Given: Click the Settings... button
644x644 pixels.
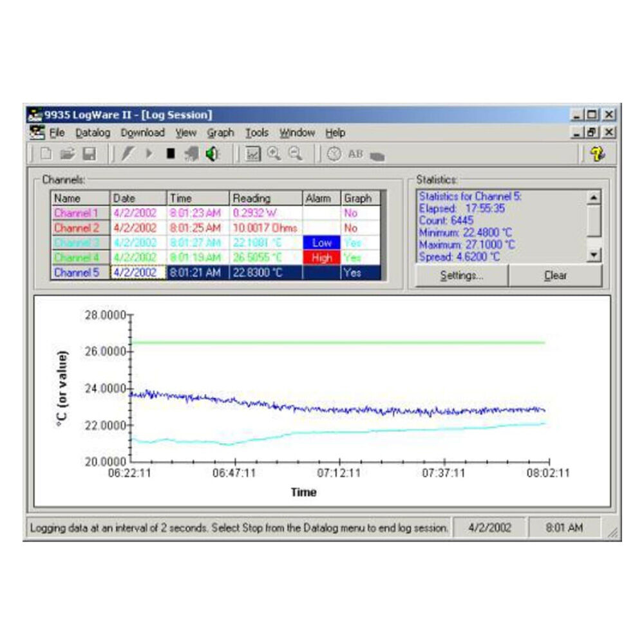Looking at the screenshot, I should click(x=462, y=276).
